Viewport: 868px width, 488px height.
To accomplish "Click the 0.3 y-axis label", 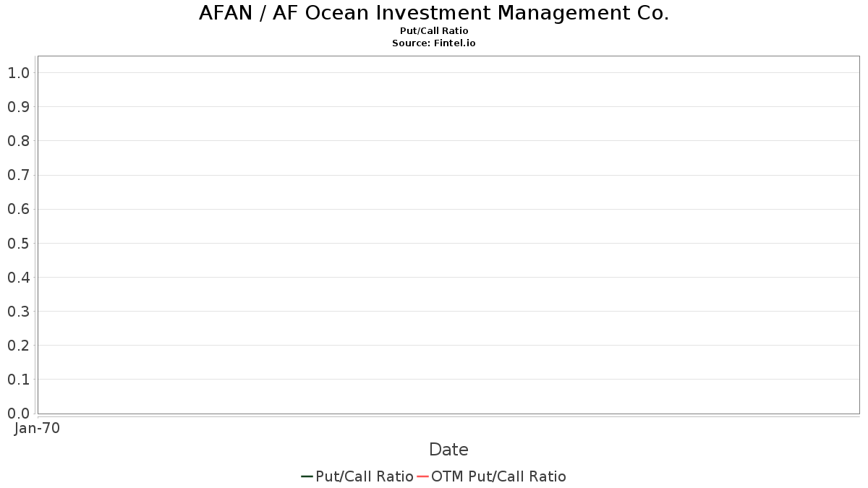I will [18, 312].
